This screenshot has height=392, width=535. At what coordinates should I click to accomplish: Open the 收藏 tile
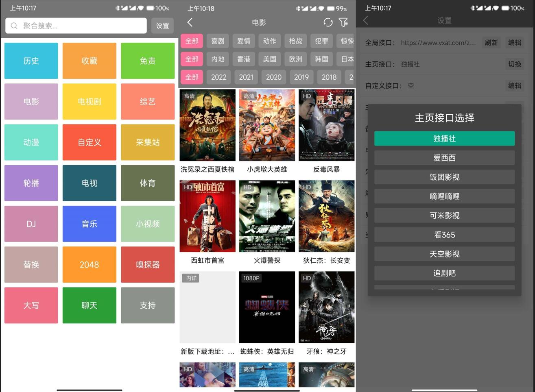click(90, 61)
